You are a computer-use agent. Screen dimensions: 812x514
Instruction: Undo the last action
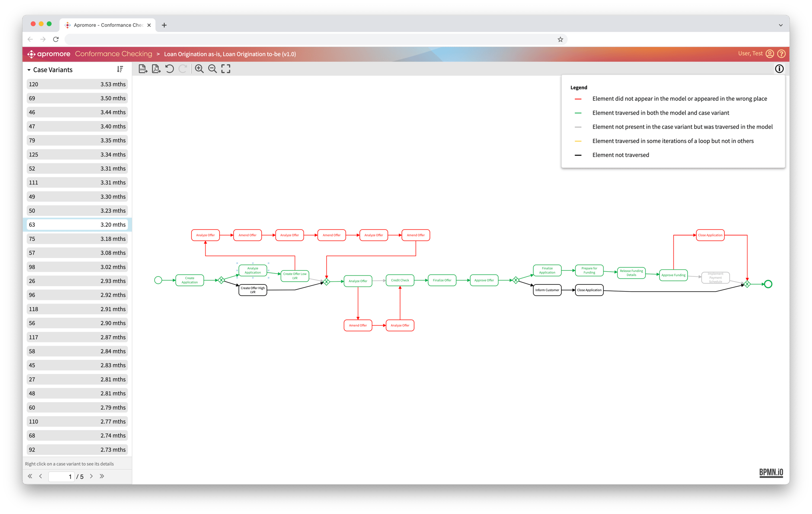[169, 68]
